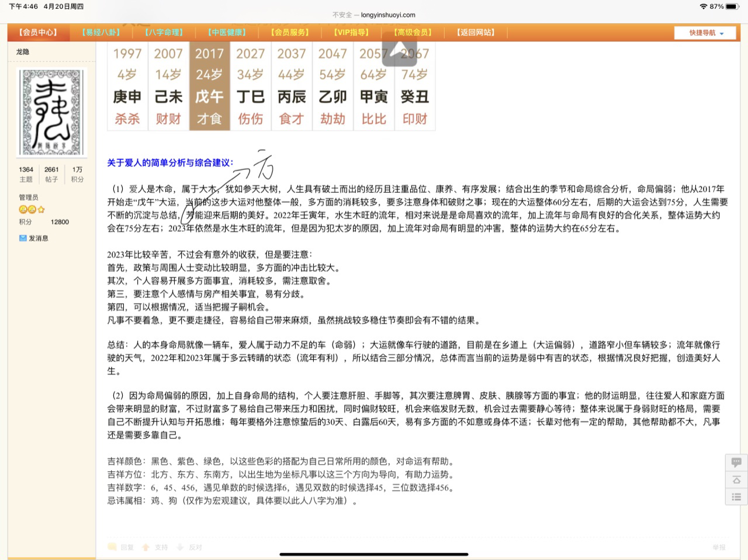Select the 中医健康 navigation item
The height and width of the screenshot is (560, 748).
[x=227, y=33]
